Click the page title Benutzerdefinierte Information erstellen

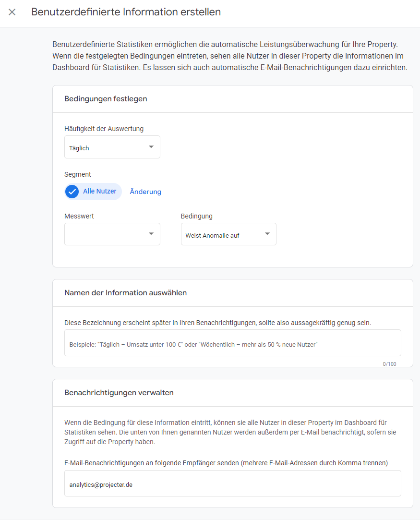[x=126, y=12]
